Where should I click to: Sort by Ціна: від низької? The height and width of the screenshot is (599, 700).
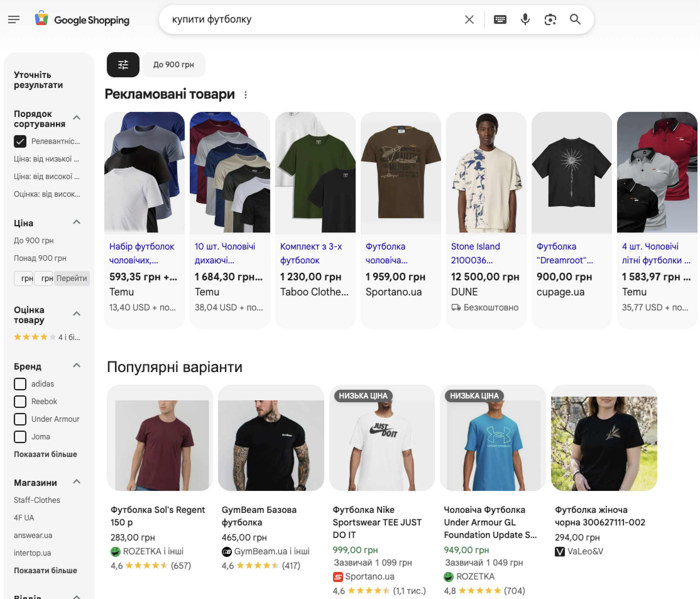(x=46, y=159)
